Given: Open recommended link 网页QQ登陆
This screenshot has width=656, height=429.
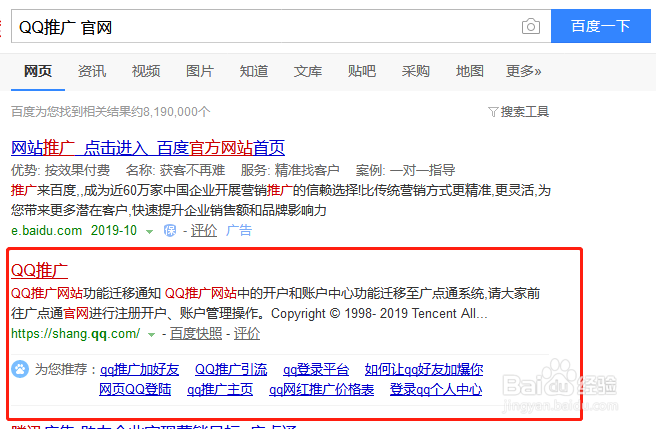Looking at the screenshot, I should click(x=135, y=390).
